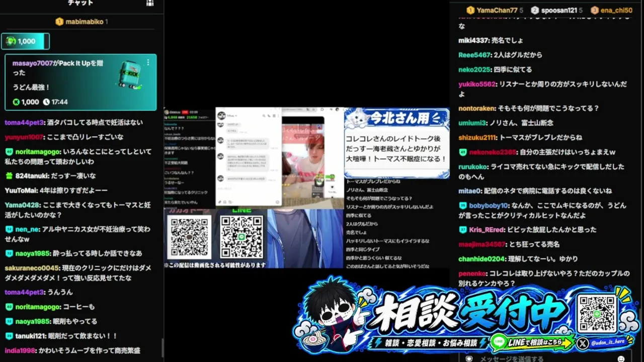Click username YuuToMai in chat
This screenshot has width=644, height=362.
pos(21,191)
